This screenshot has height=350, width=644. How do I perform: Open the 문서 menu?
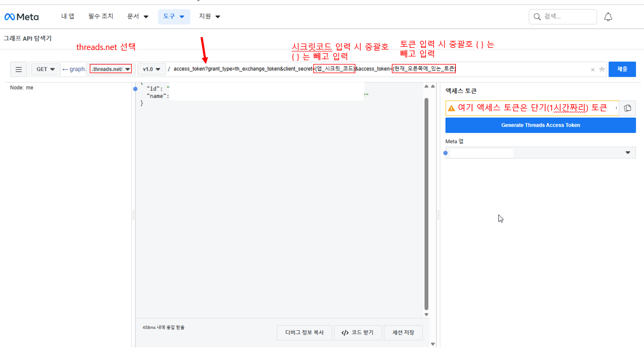point(138,17)
